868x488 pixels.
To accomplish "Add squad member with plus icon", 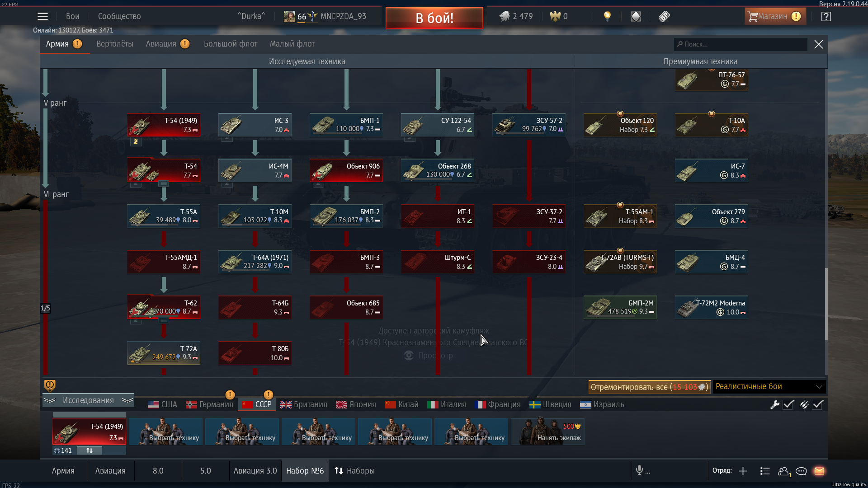I will [x=743, y=471].
